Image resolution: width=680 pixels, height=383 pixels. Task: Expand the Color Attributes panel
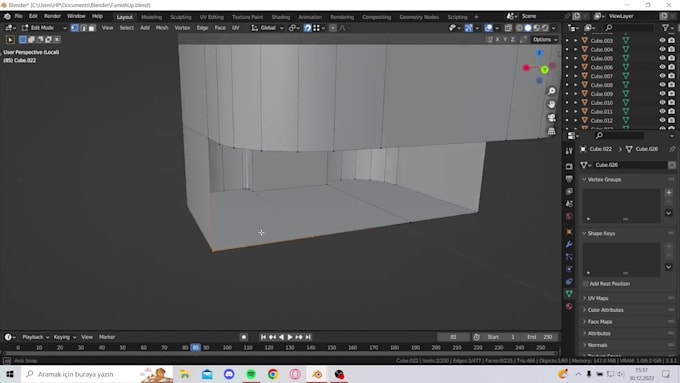(x=584, y=310)
